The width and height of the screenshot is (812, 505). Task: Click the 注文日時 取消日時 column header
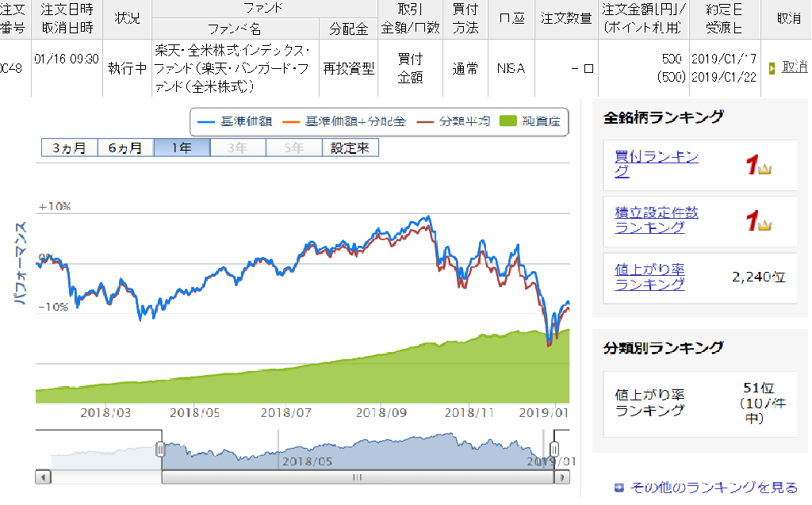tap(67, 18)
